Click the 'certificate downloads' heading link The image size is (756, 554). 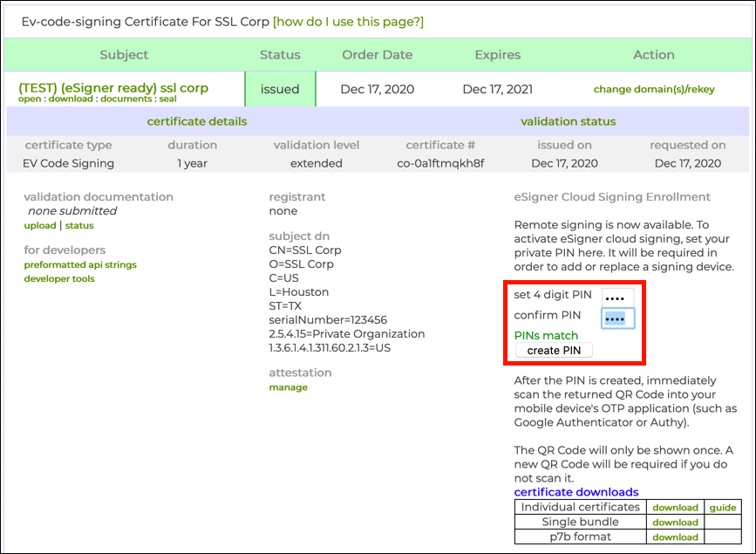[x=576, y=492]
